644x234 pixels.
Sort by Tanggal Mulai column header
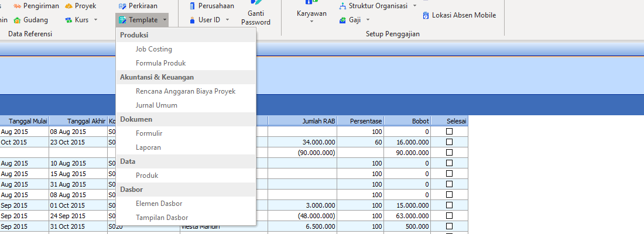click(x=24, y=121)
